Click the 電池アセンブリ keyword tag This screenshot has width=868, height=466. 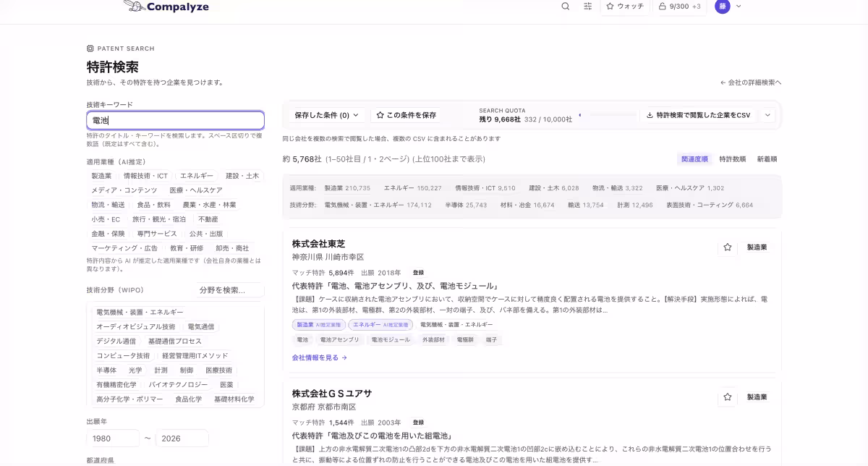[340, 339]
